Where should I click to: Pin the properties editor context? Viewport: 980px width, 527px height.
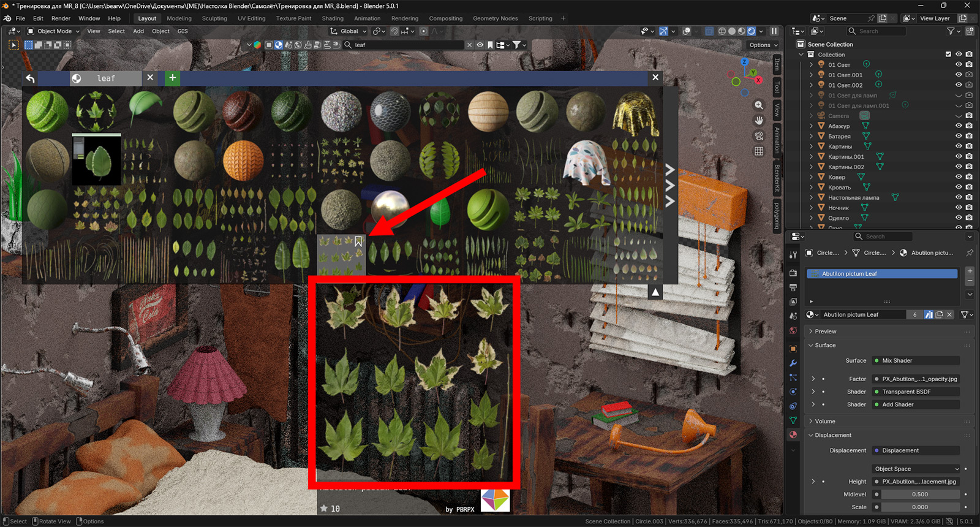click(970, 252)
